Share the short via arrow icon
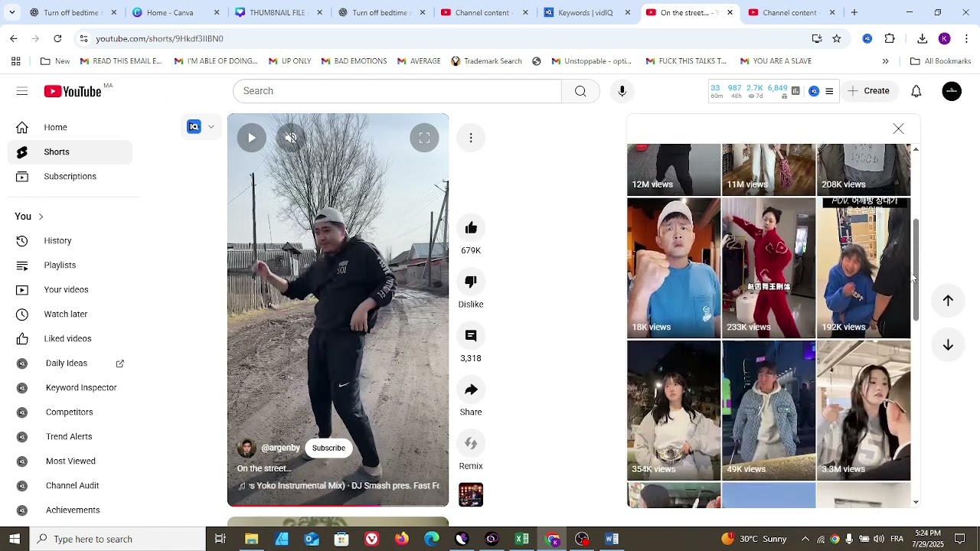The width and height of the screenshot is (980, 551). pos(471,390)
